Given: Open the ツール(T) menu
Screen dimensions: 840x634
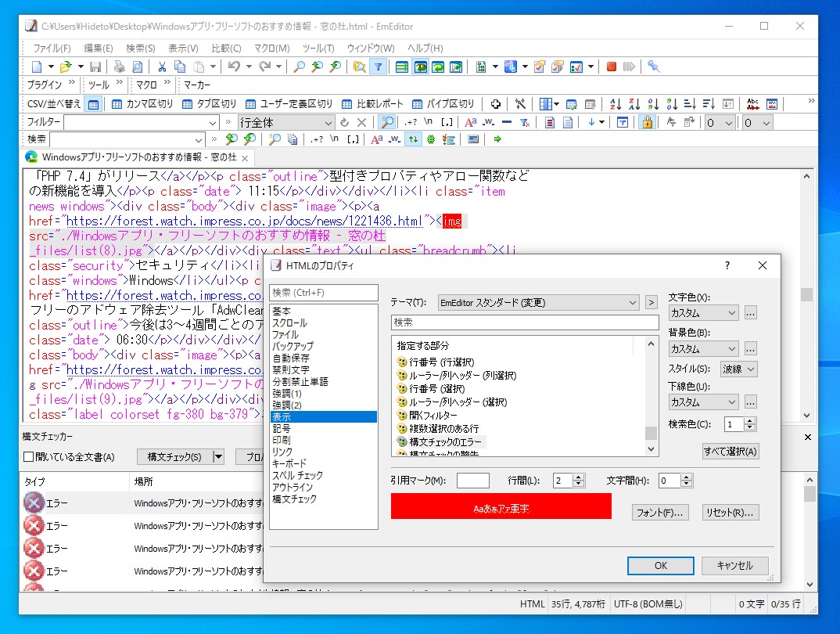Looking at the screenshot, I should [x=318, y=49].
